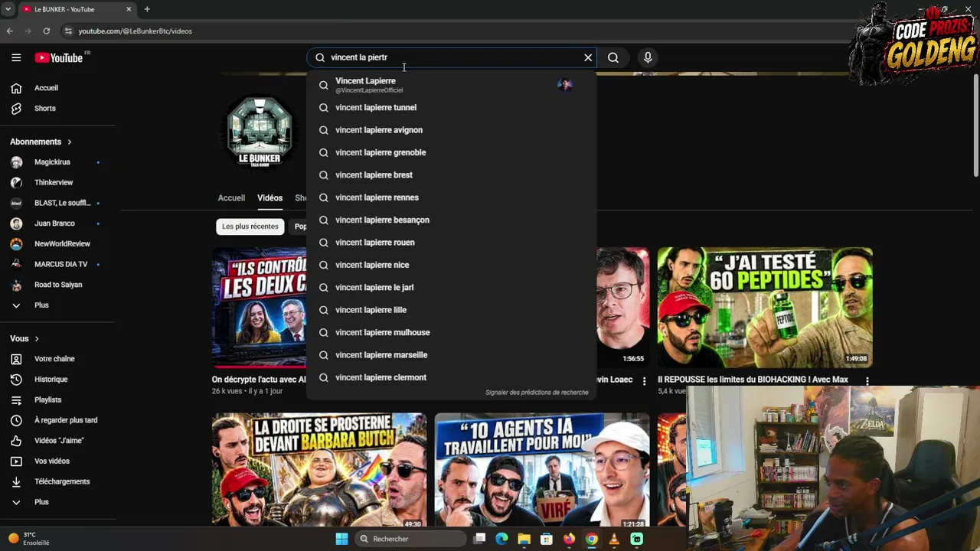
Task: Switch to the channel Vidéos tab
Action: click(x=269, y=198)
